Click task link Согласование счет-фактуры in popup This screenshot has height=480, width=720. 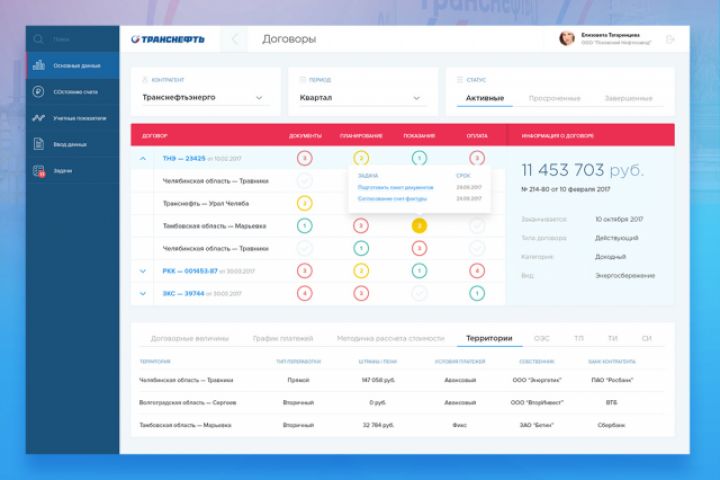pos(392,199)
